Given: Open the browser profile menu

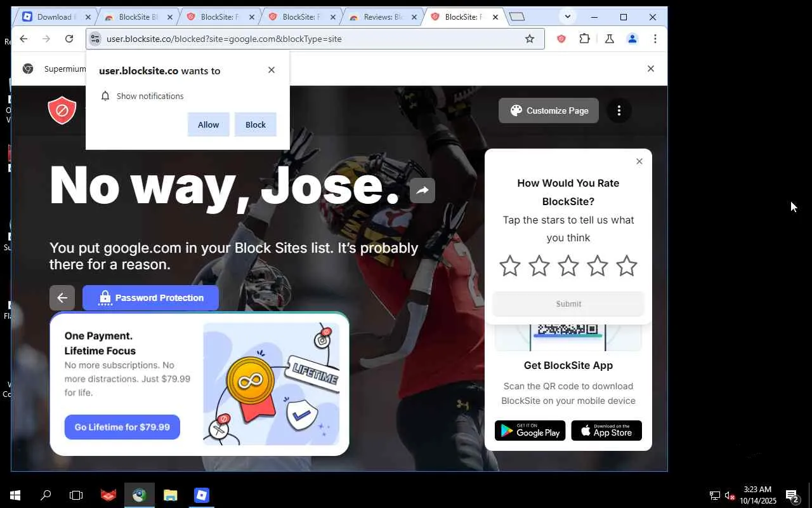Looking at the screenshot, I should [632, 39].
